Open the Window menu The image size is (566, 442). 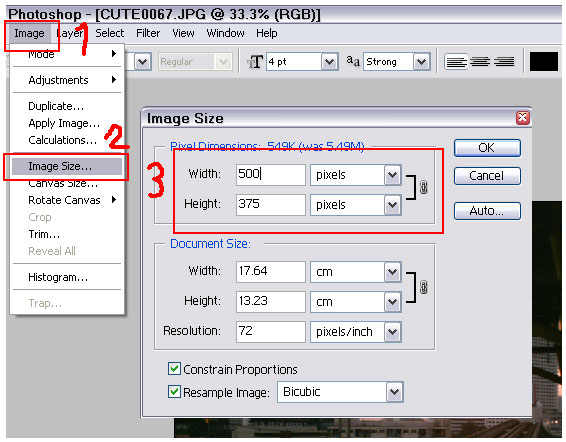tap(225, 33)
